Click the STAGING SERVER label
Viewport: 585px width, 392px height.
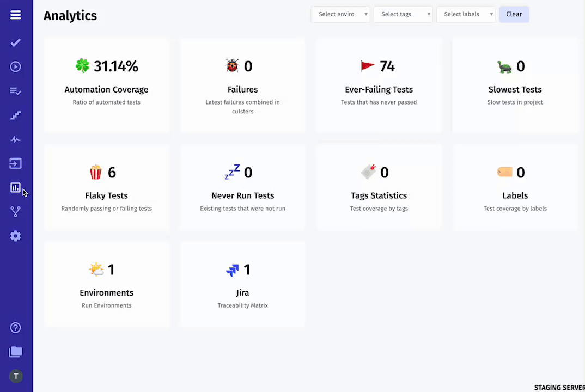559,388
